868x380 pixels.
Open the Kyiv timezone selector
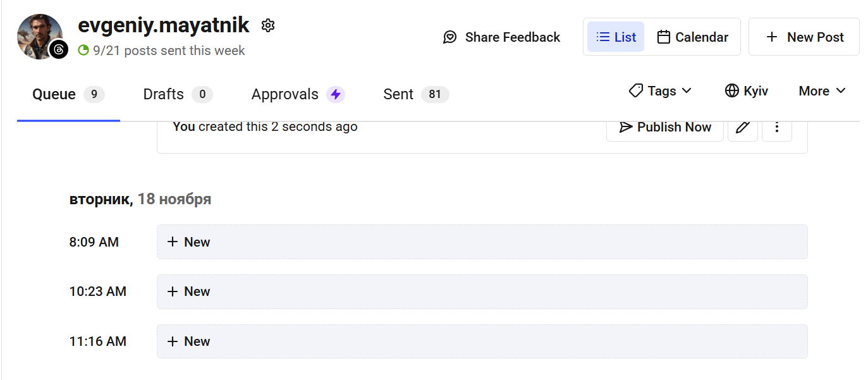pos(755,91)
